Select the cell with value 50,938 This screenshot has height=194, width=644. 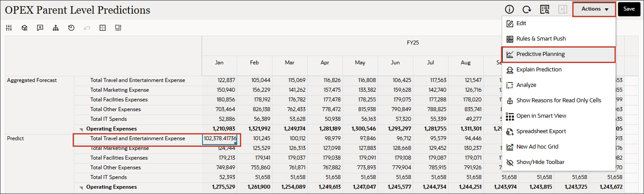coord(325,119)
